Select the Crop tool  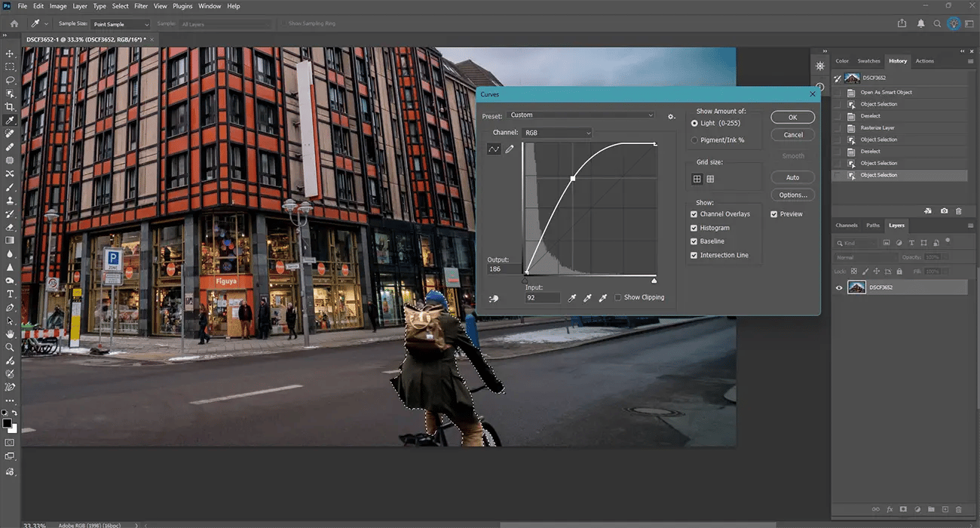pyautogui.click(x=10, y=107)
